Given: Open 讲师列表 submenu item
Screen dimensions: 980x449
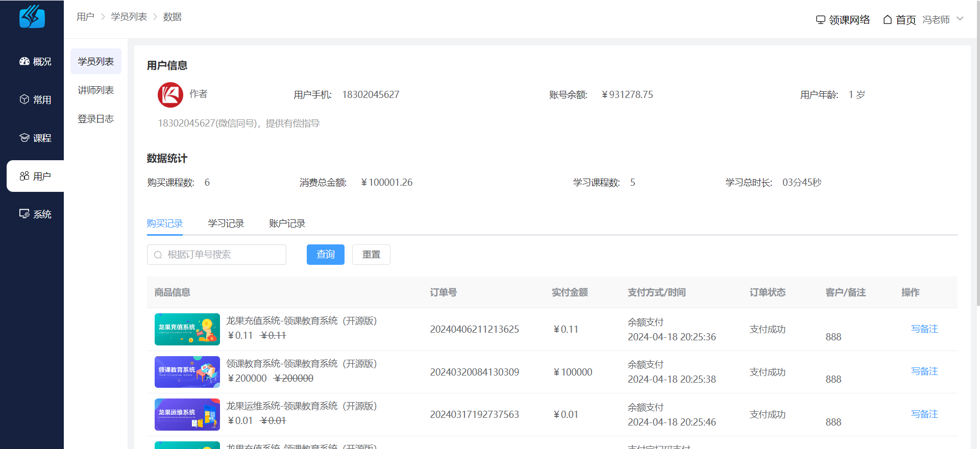Looking at the screenshot, I should pyautogui.click(x=96, y=90).
